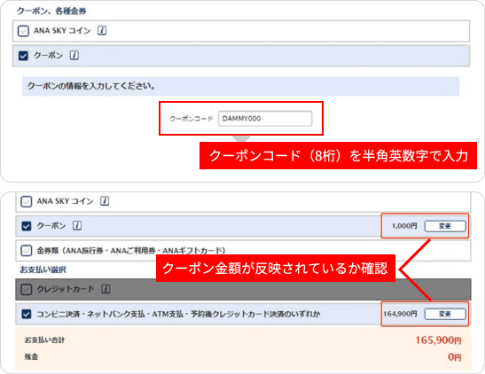
Task: Tick the 金券類 (ANA旅行券) checkbox
Action: coord(26,250)
